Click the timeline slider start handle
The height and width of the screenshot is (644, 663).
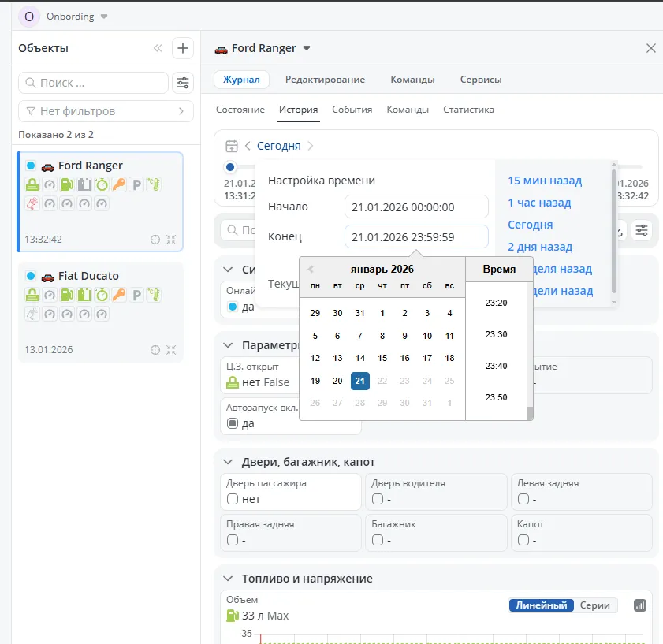tap(230, 167)
